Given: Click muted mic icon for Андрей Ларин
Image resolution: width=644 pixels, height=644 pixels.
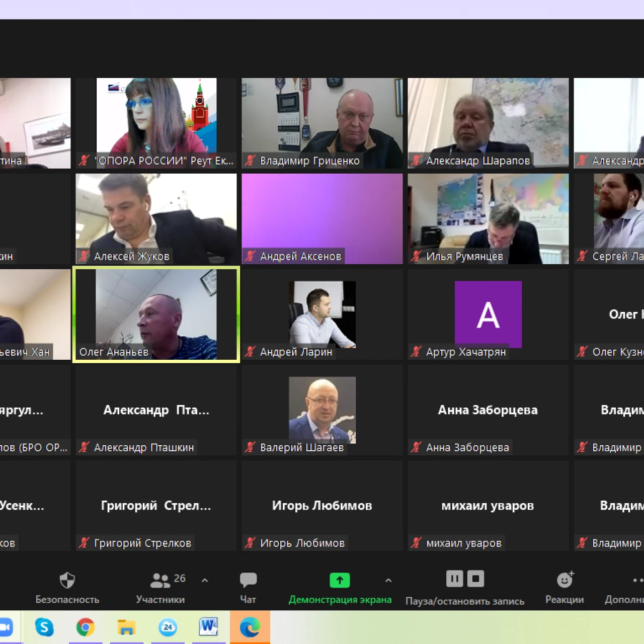Looking at the screenshot, I should (x=250, y=352).
